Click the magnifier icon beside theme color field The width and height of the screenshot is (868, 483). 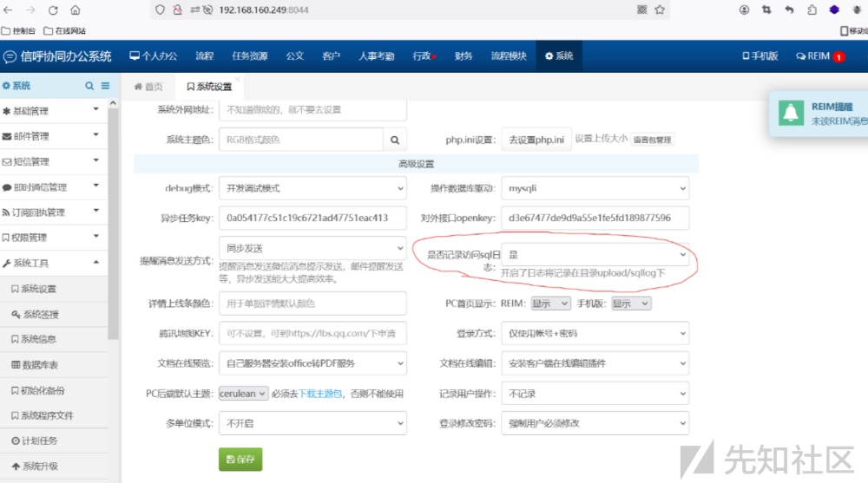tap(395, 140)
